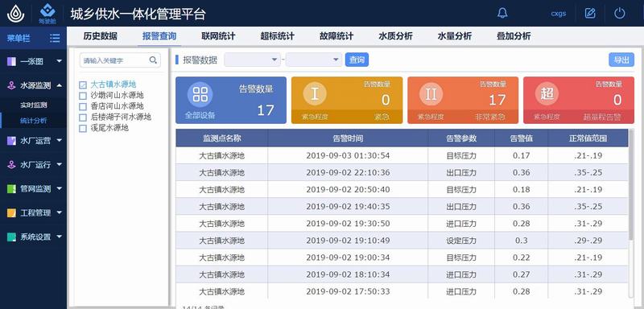Click the 监测点名称 column header
This screenshot has width=644, height=309.
coord(222,138)
